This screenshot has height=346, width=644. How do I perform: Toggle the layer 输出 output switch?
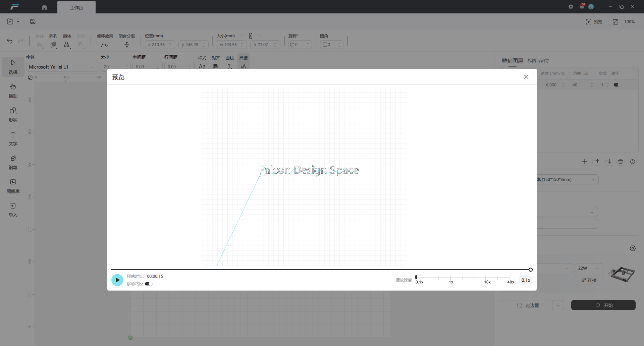coord(617,85)
